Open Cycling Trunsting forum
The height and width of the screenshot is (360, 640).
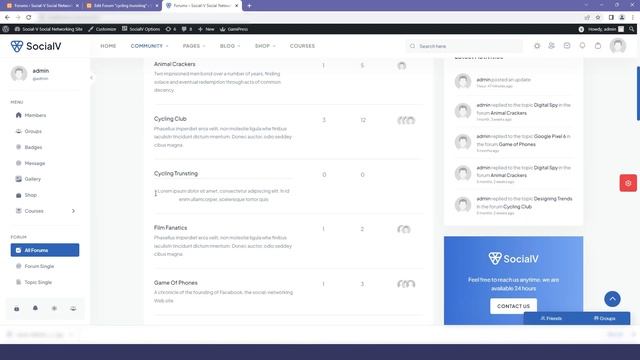[x=176, y=173]
